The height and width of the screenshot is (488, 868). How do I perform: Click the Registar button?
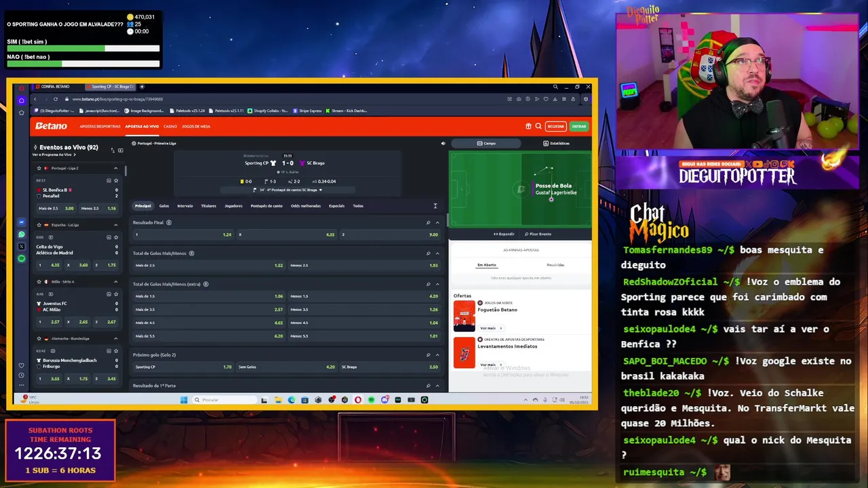tap(556, 126)
